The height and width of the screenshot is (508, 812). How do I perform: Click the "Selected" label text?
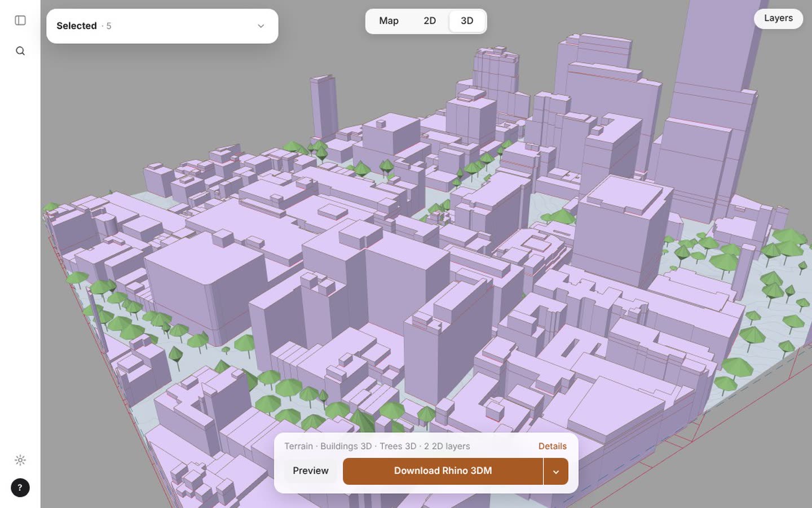(x=77, y=26)
